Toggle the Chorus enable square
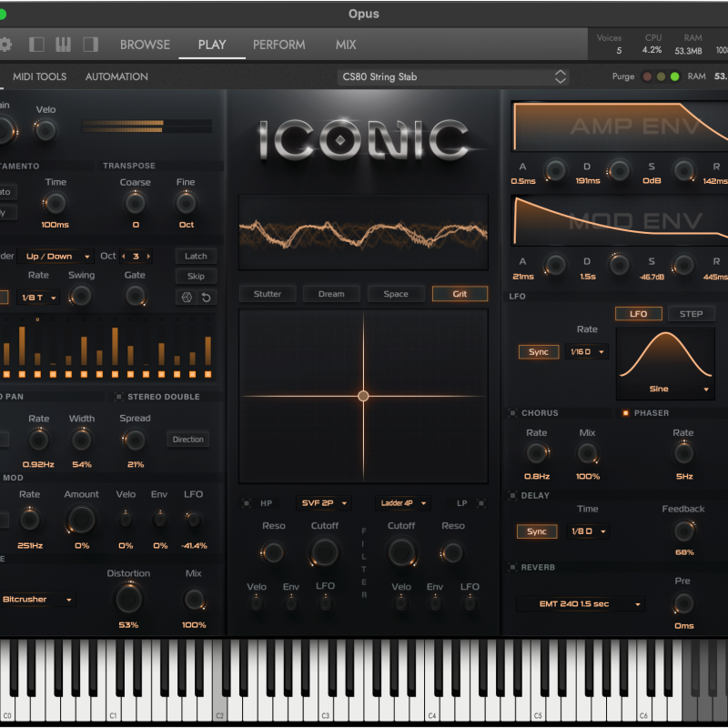The height and width of the screenshot is (728, 728). coord(512,413)
